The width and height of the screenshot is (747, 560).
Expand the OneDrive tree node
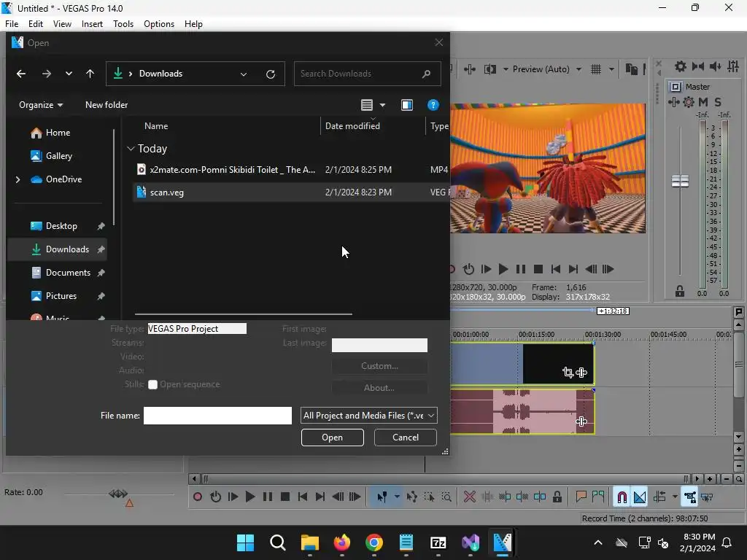(x=18, y=179)
